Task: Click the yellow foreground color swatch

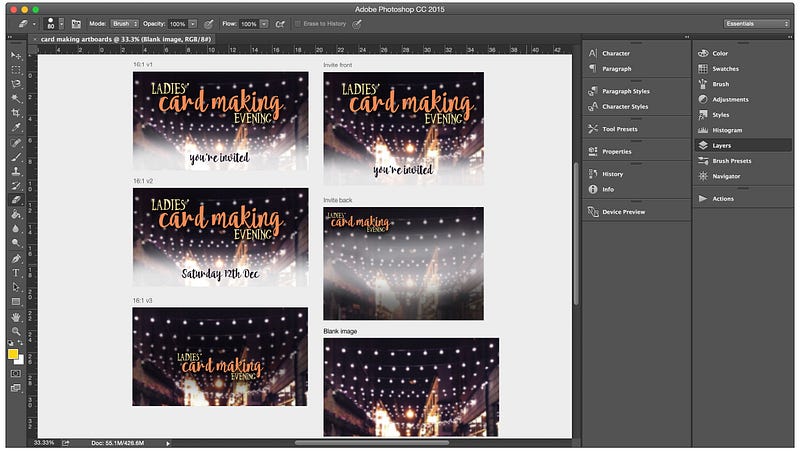Action: click(13, 354)
